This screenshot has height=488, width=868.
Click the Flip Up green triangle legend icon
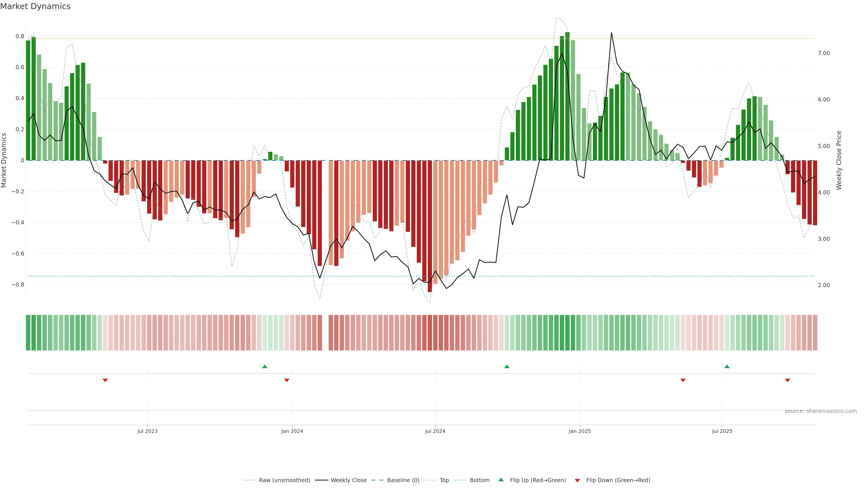[x=501, y=480]
